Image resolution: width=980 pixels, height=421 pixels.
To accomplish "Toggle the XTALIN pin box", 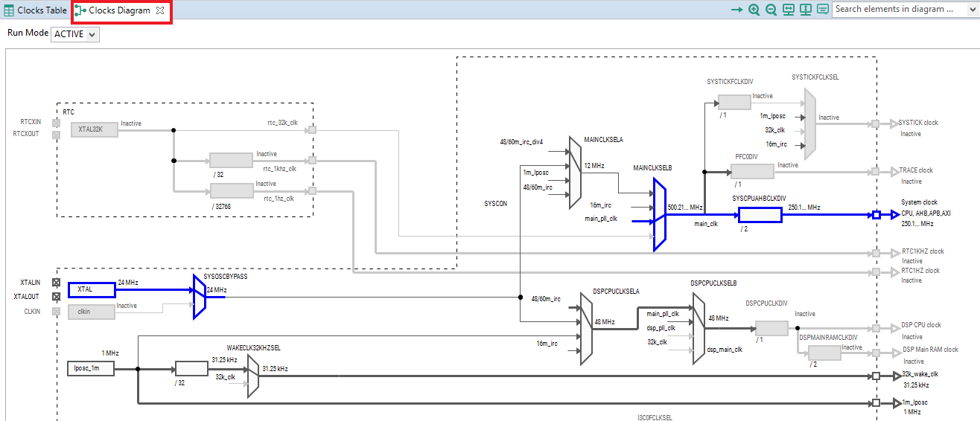I will pos(56,283).
